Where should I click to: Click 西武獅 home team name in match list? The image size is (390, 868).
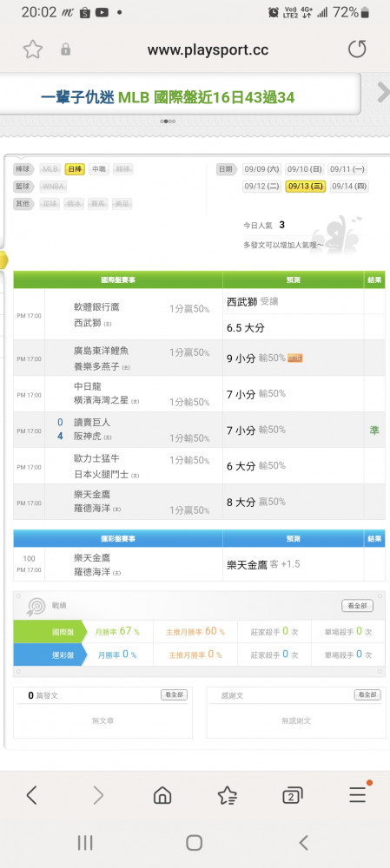(x=88, y=322)
